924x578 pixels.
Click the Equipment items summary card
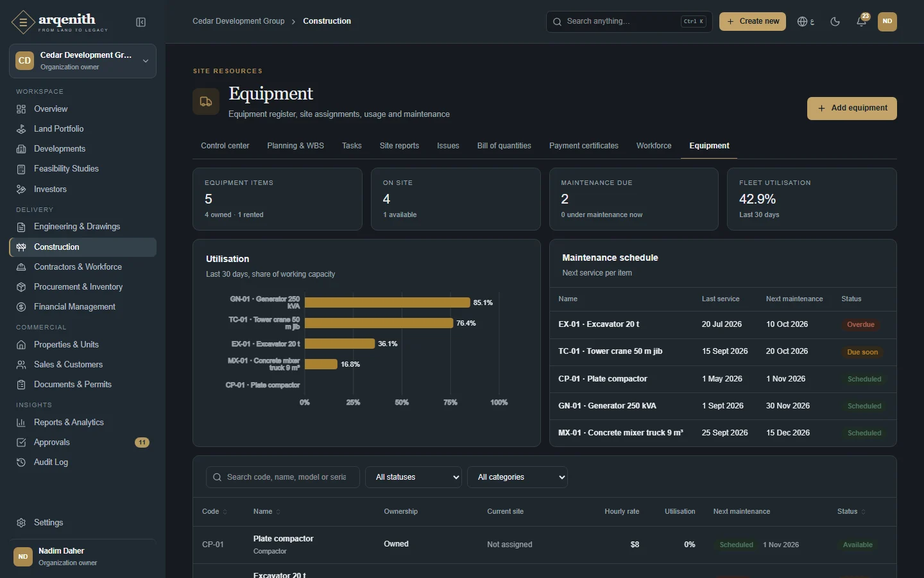click(277, 199)
